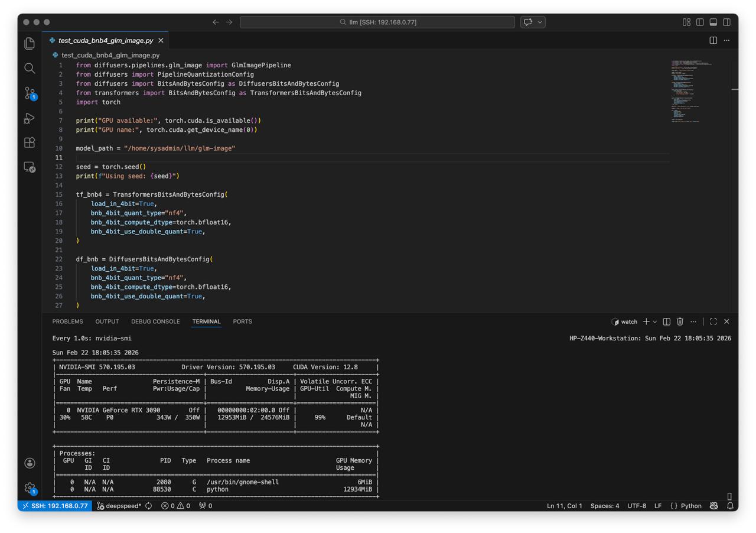756x533 pixels.
Task: Split the editor to the right
Action: point(713,41)
